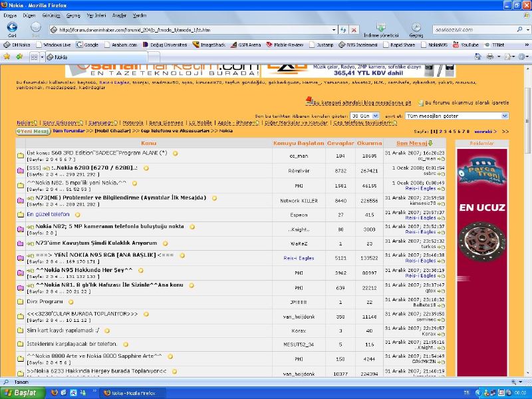Select the Nokia - Mozilla Firefox taskbar button
The image size is (532, 399).
(132, 393)
